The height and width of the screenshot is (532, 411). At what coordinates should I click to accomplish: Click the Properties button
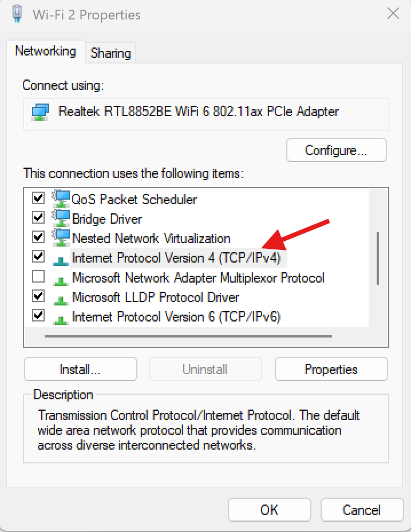[x=331, y=370]
